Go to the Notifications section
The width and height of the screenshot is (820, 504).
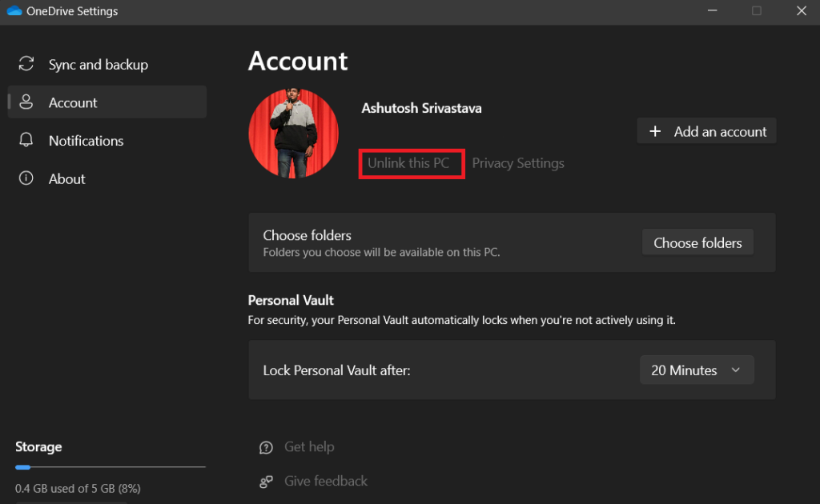point(86,141)
